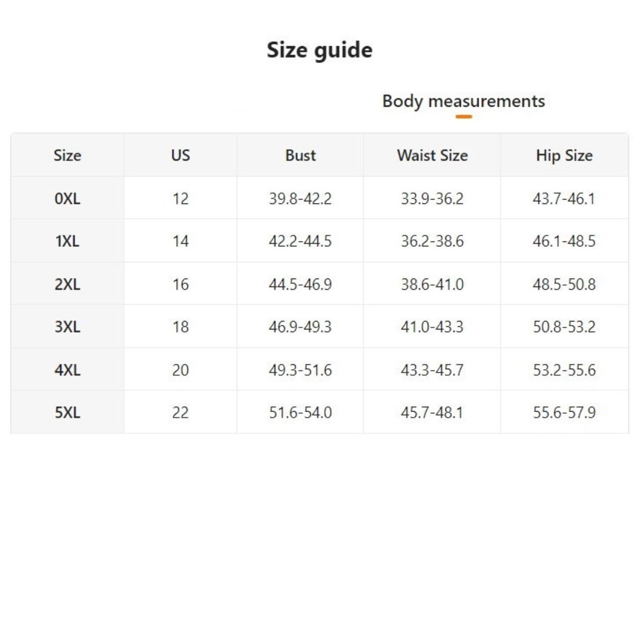Screen dimensions: 644x644
Task: Select the 1XL size row label
Action: (67, 241)
